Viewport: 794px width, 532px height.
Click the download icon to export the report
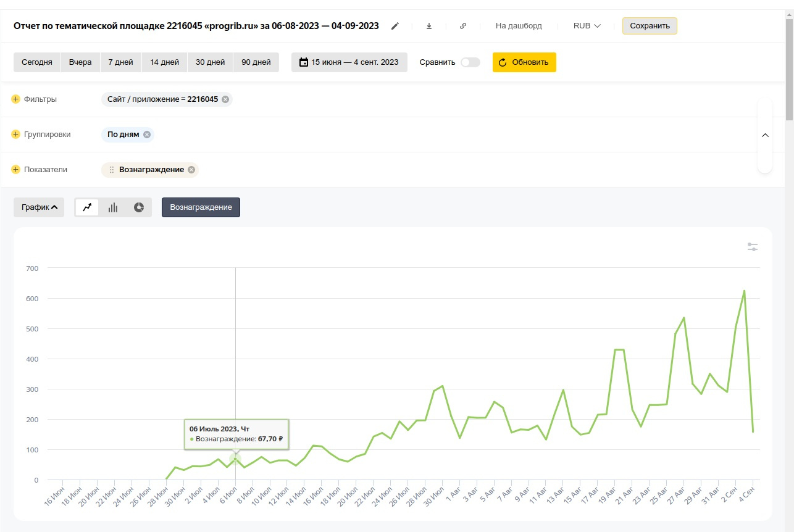point(428,25)
